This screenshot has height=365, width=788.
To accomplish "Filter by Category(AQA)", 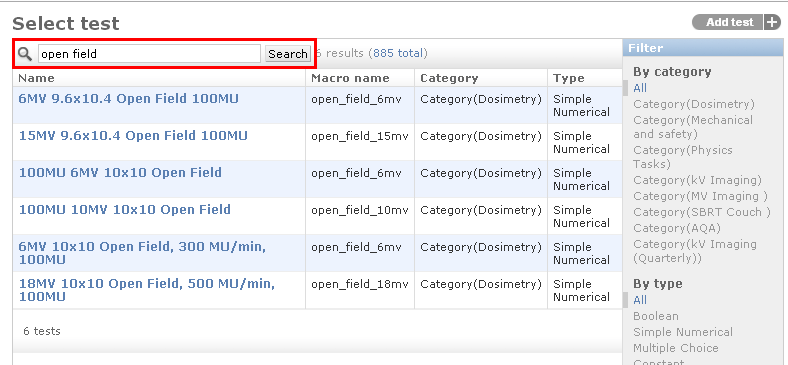I will (677, 228).
